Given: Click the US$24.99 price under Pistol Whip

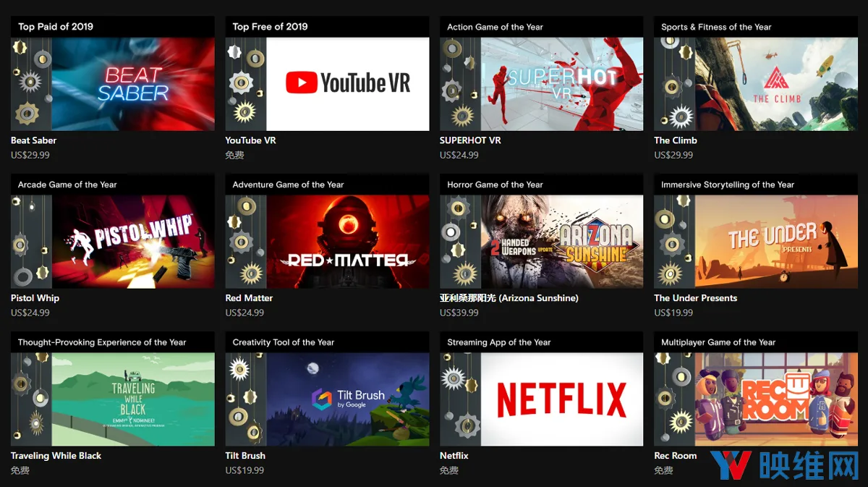Looking at the screenshot, I should [30, 313].
